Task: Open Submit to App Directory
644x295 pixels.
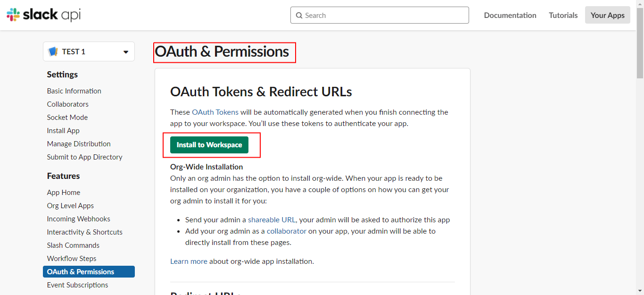Action: 85,157
